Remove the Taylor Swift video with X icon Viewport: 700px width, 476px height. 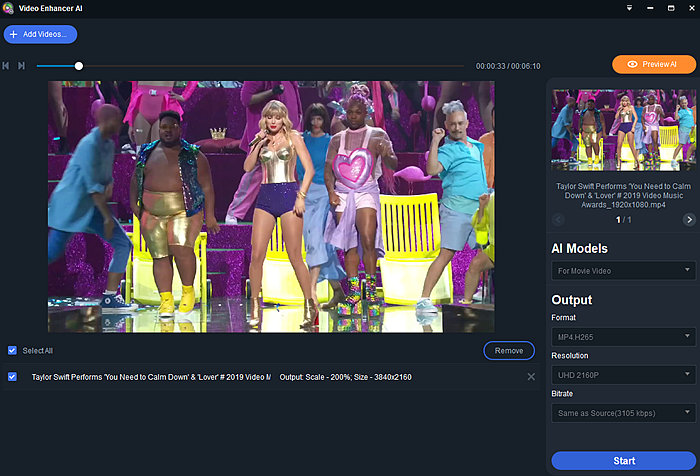(531, 377)
